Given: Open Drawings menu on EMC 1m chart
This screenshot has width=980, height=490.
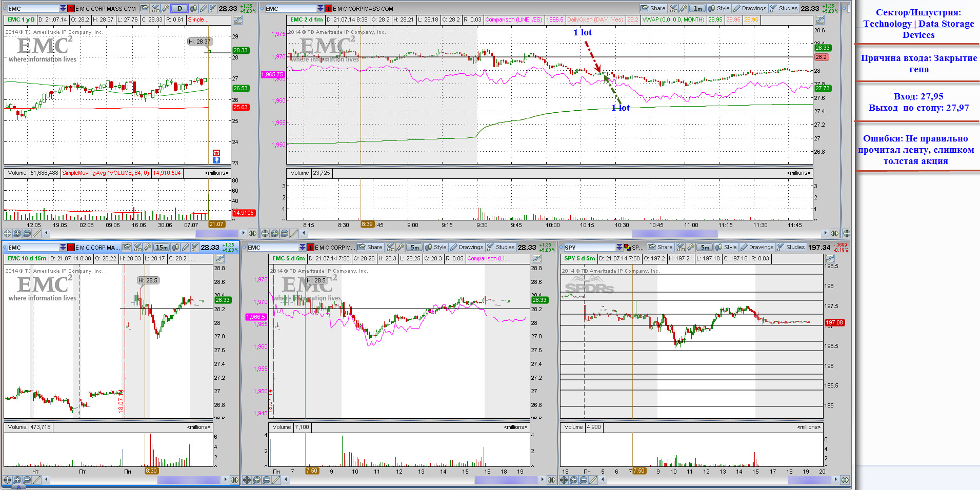Looking at the screenshot, I should (x=750, y=8).
